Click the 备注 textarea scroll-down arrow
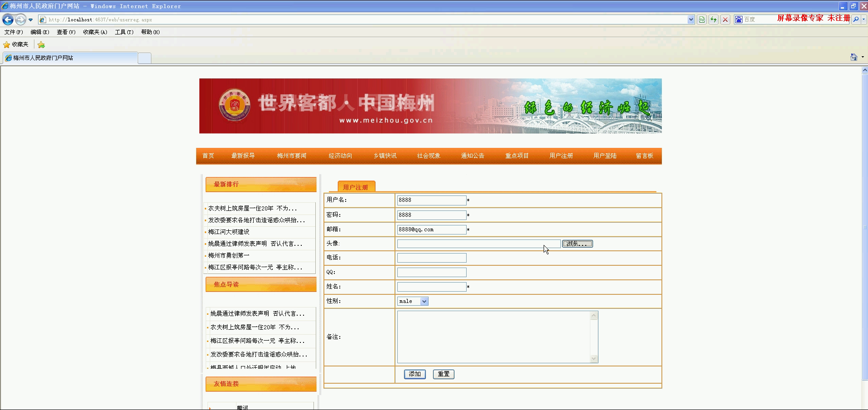 coord(594,359)
